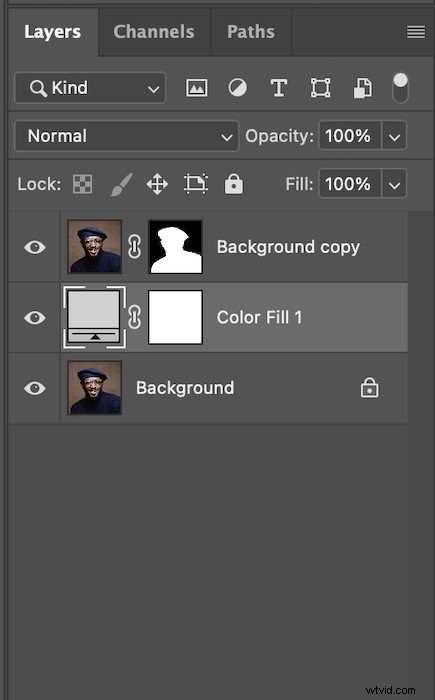Image resolution: width=435 pixels, height=700 pixels.
Task: Switch to the Channels tab
Action: click(154, 32)
